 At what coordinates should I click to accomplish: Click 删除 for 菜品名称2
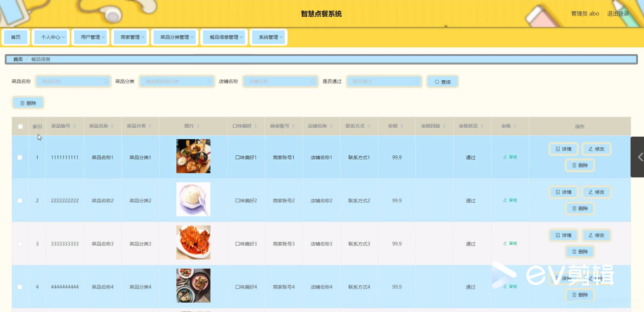[x=580, y=208]
